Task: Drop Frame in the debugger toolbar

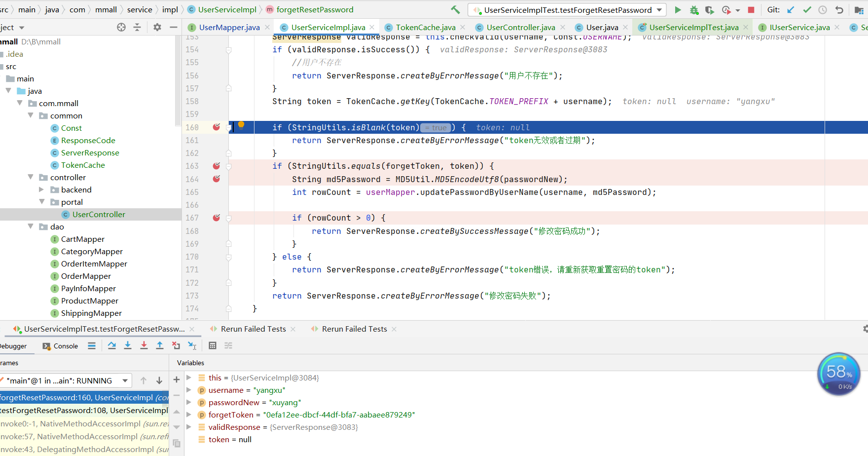Action: pos(176,345)
